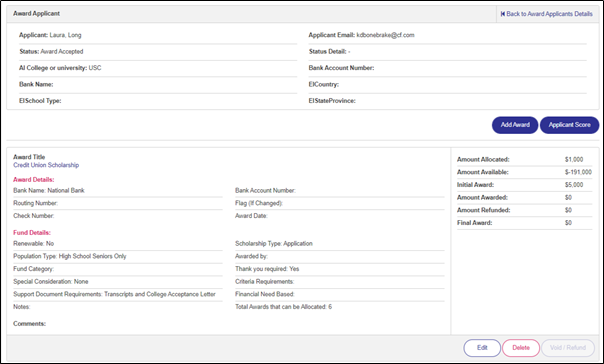Click the Notes label
The image size is (604, 364).
click(x=22, y=307)
